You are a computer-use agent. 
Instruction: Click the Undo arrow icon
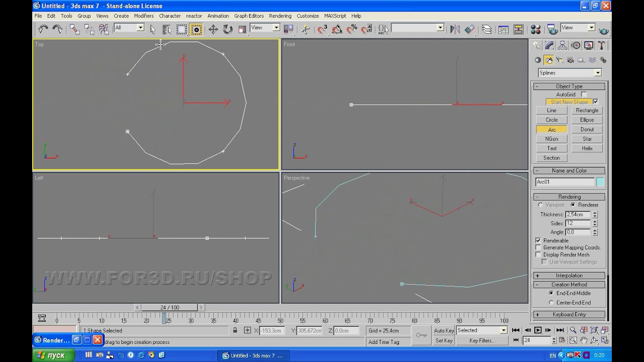tap(43, 29)
